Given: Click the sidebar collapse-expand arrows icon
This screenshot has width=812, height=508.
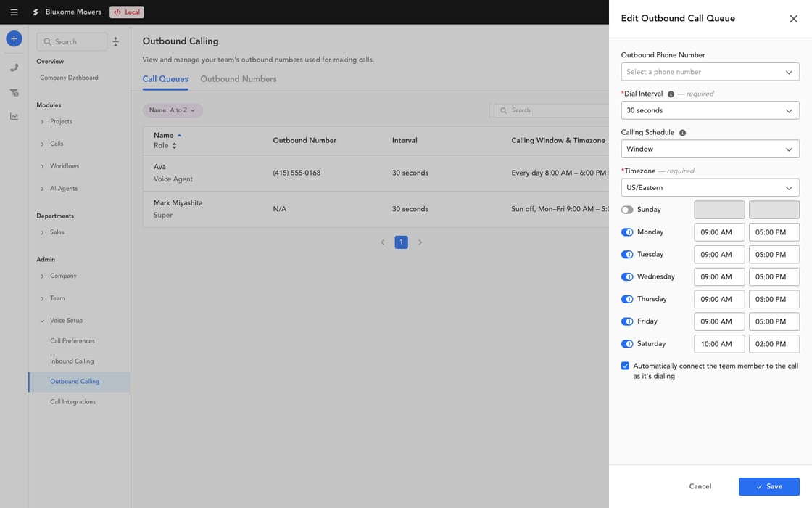Looking at the screenshot, I should click(115, 41).
